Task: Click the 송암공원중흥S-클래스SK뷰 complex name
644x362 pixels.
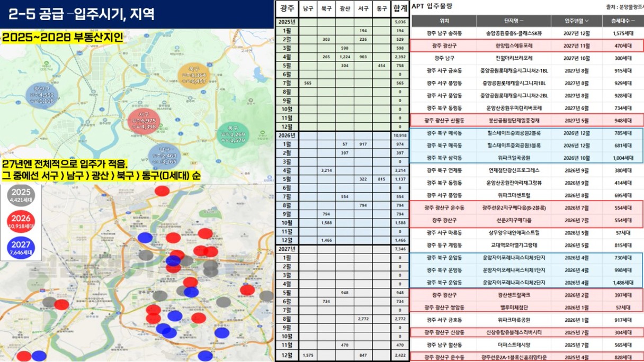Action: tap(513, 33)
